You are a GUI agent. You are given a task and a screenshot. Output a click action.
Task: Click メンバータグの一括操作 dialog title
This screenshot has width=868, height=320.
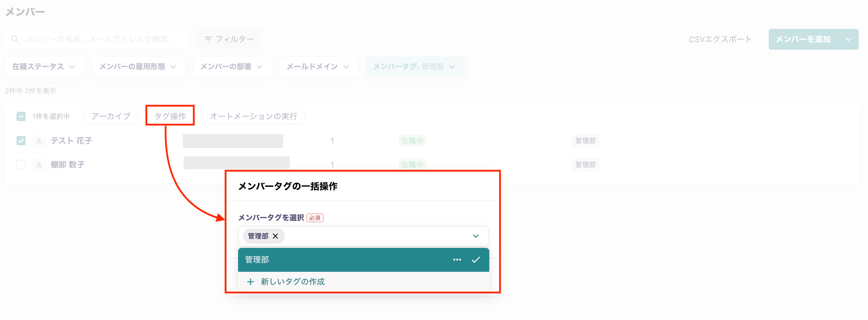point(288,186)
